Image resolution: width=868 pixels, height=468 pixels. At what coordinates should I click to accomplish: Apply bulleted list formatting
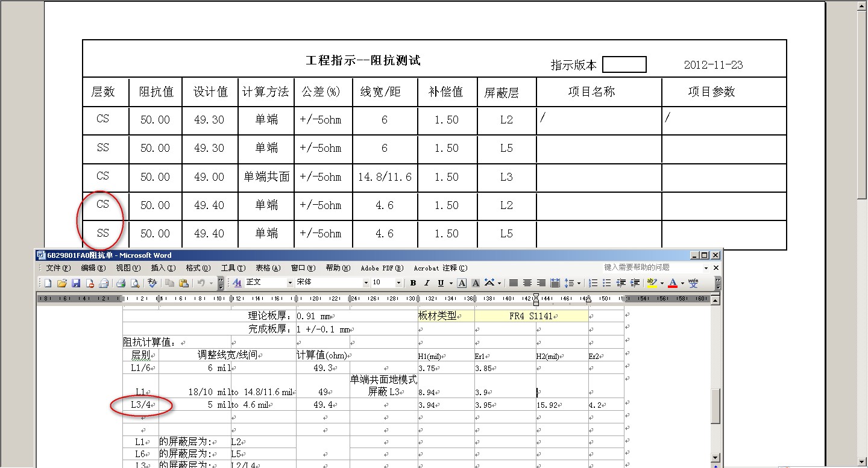(607, 282)
